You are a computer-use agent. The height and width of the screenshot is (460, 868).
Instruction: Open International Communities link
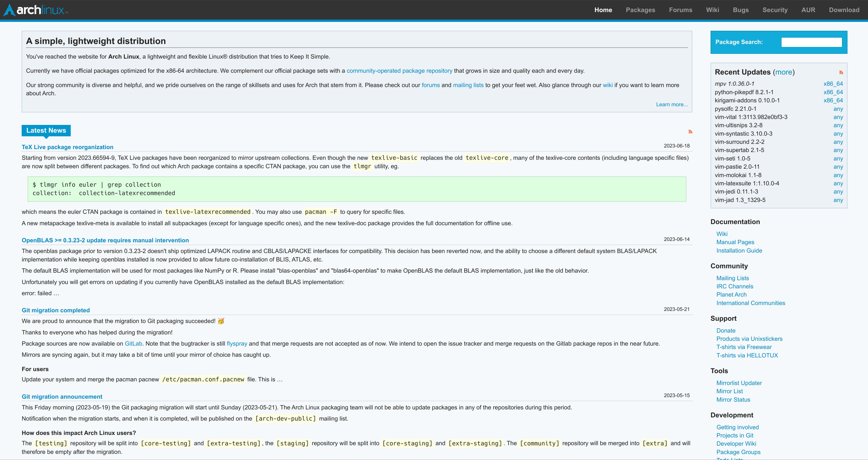(x=751, y=303)
